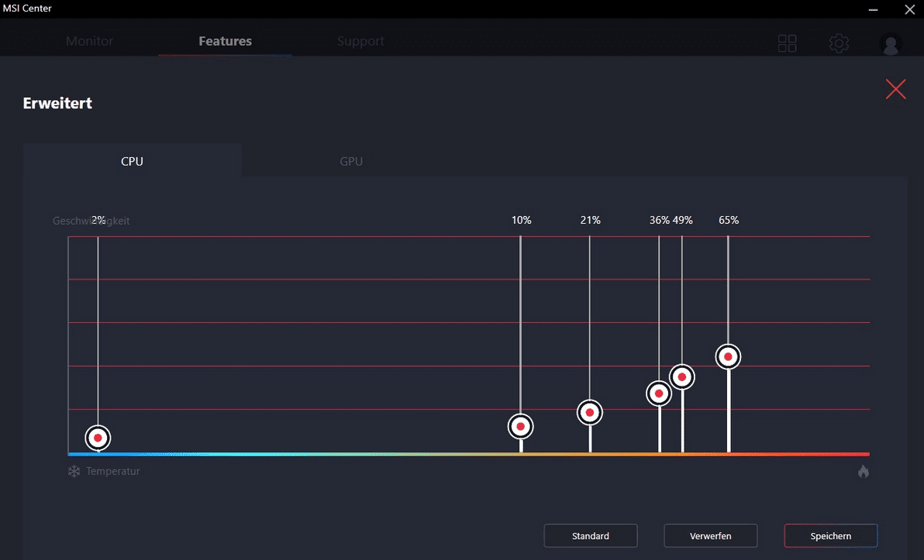This screenshot has height=560, width=924.
Task: Select the 2% fan speed point
Action: tap(98, 438)
